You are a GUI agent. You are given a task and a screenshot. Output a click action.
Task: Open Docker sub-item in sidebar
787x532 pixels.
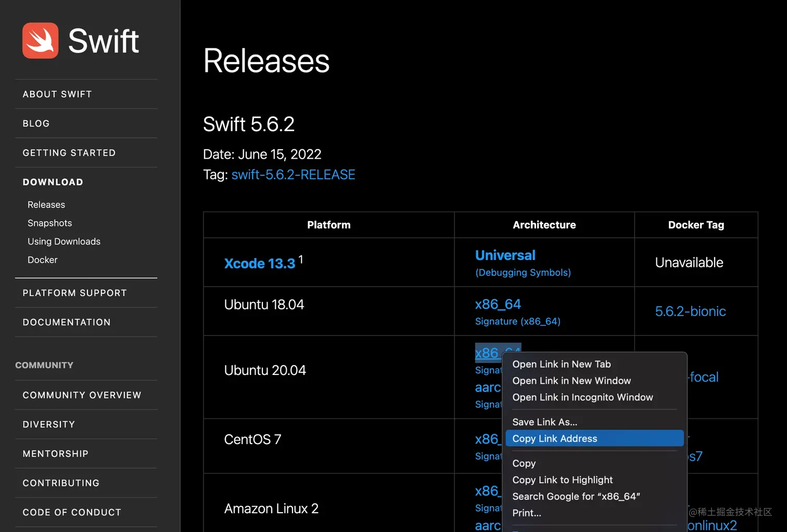43,259
